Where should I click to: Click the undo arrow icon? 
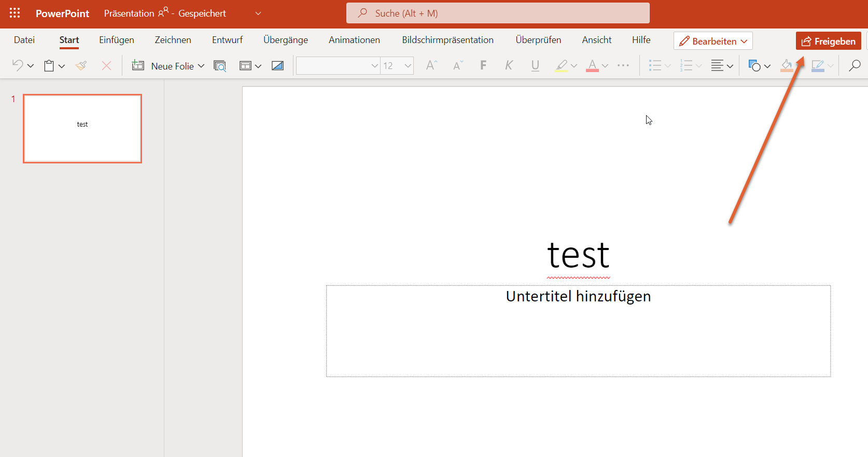point(18,65)
